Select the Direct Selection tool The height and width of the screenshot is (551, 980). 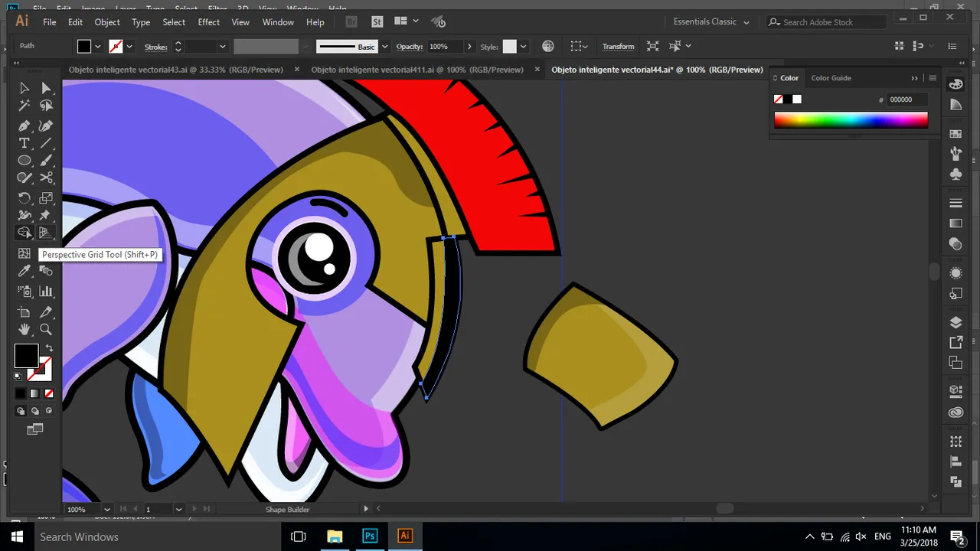click(47, 88)
